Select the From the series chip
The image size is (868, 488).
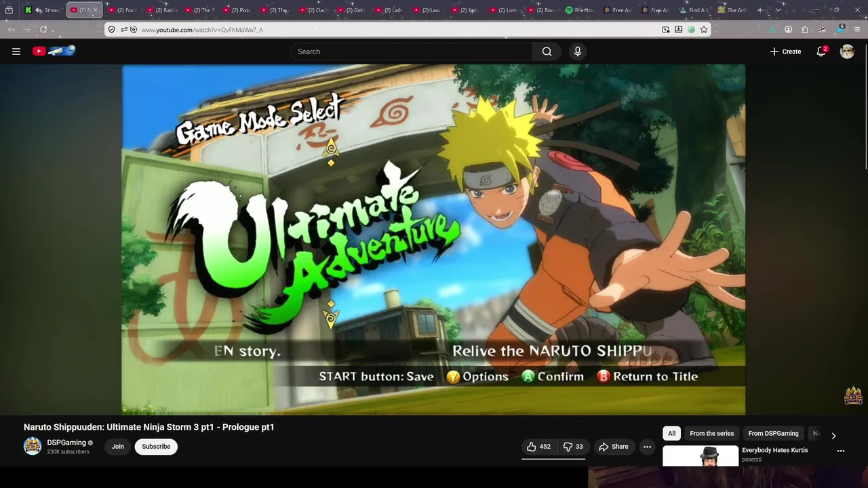tap(711, 434)
